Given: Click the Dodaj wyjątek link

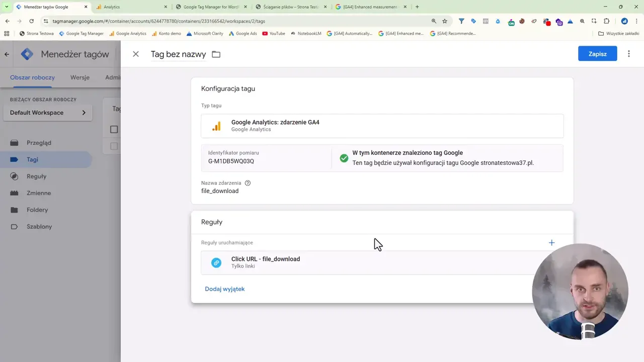Looking at the screenshot, I should [225, 289].
